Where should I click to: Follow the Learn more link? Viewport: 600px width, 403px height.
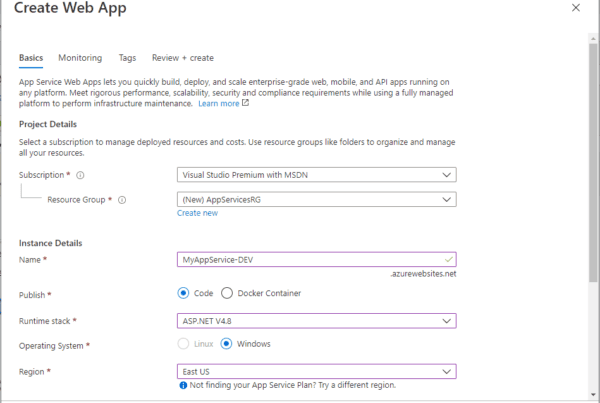(x=218, y=103)
